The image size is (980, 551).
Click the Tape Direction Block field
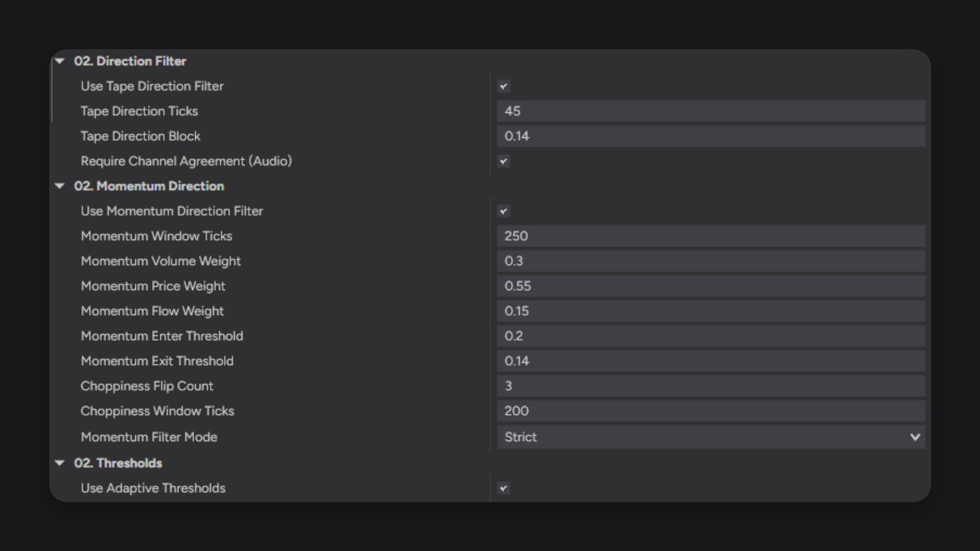click(x=711, y=136)
